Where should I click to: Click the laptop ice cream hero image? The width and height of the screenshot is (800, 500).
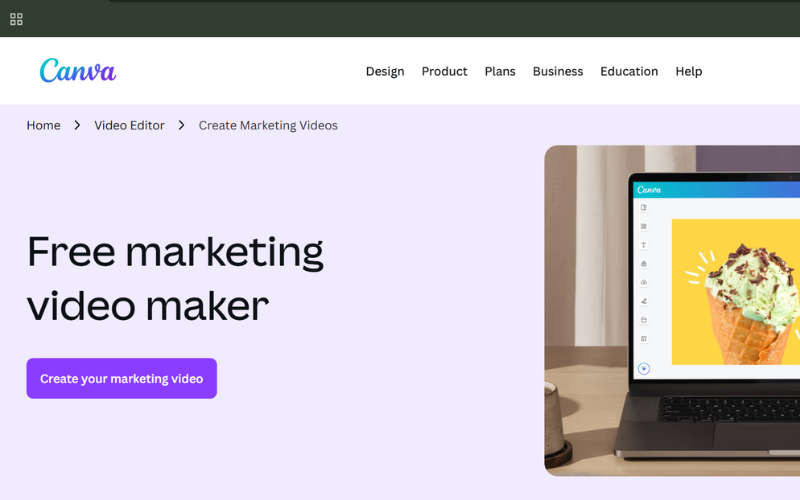point(672,311)
